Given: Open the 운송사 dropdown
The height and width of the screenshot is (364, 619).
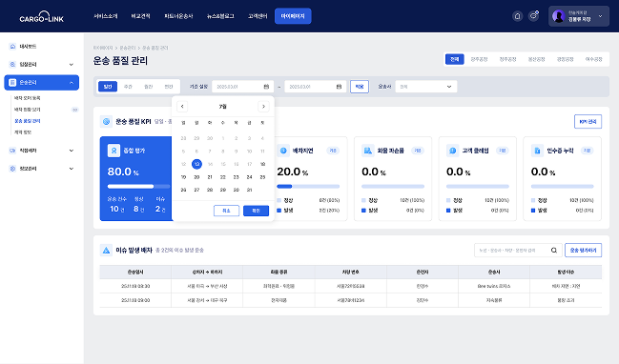Looking at the screenshot, I should click(x=426, y=87).
